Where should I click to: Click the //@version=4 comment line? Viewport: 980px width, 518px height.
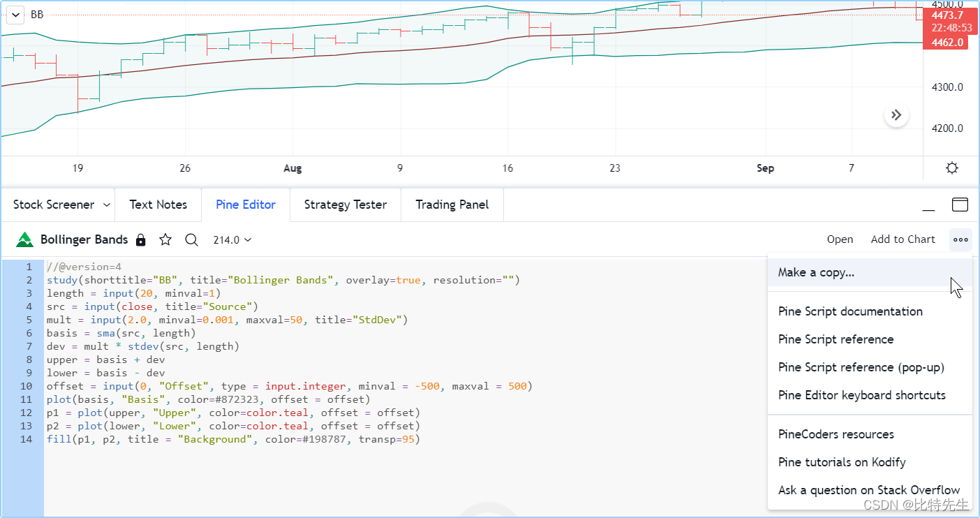point(84,267)
